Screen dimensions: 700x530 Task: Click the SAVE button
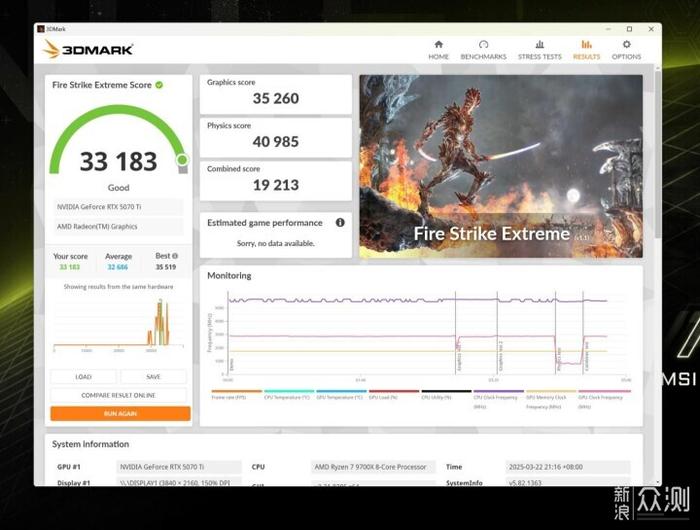153,377
